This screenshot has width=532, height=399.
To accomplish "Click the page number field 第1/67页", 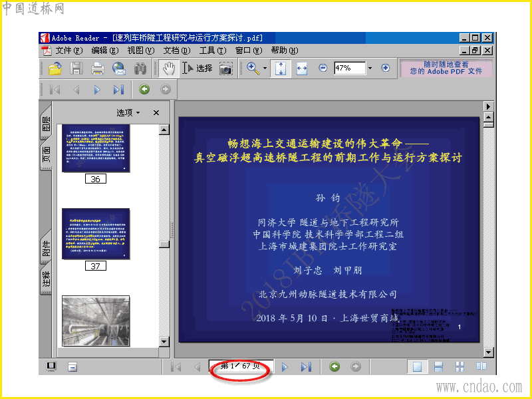I will pos(241,366).
